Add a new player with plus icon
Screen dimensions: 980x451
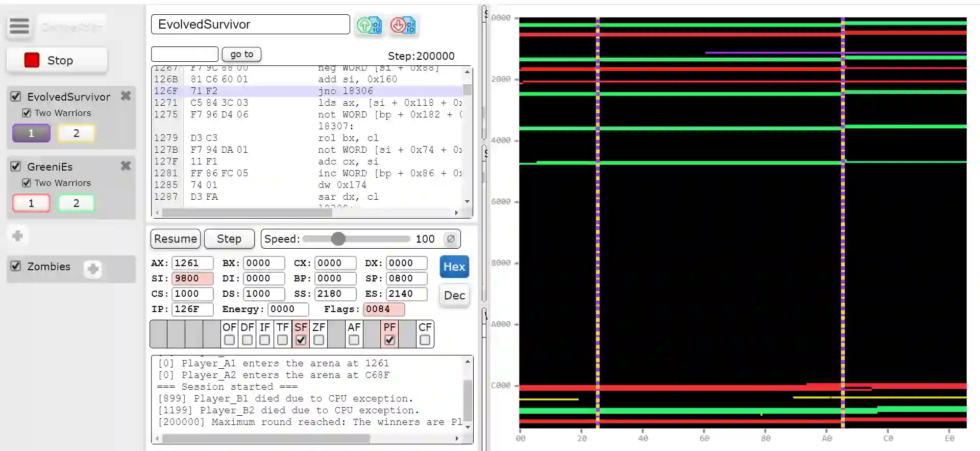pyautogui.click(x=18, y=235)
